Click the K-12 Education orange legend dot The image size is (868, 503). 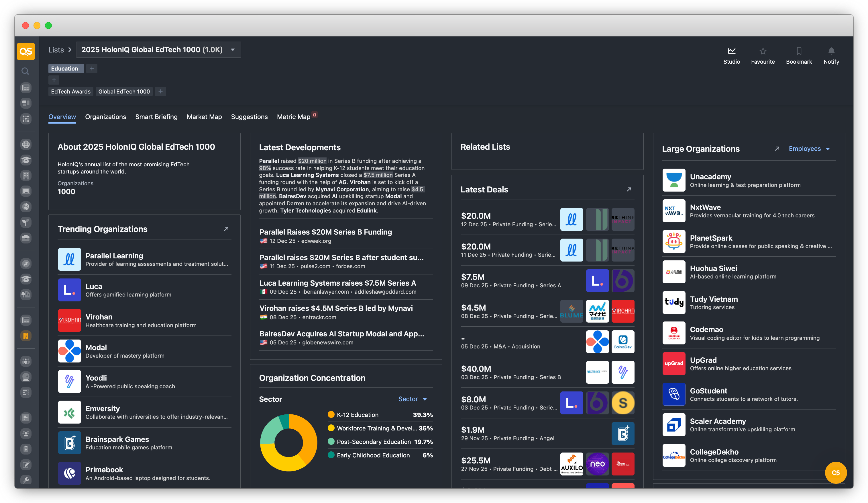[331, 414]
